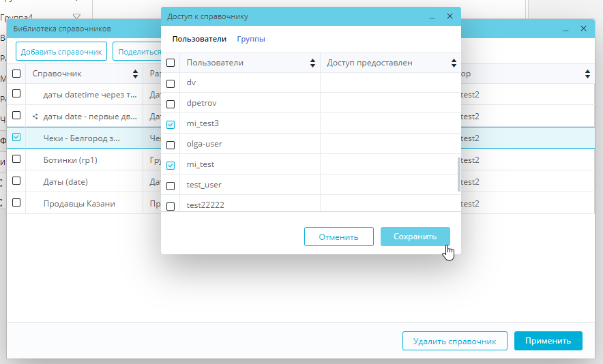The image size is (603, 364).
Task: Switch to the Группы tab
Action: click(251, 40)
